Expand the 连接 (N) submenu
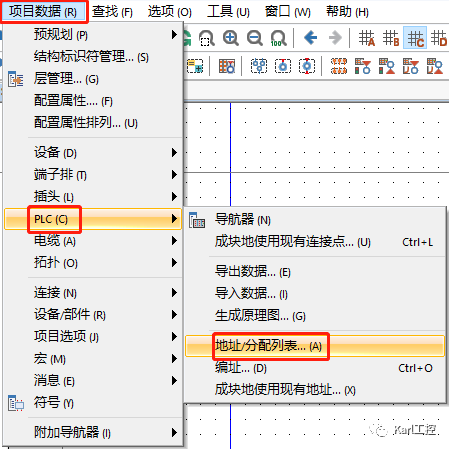Viewport: 449px width, 449px height. pyautogui.click(x=93, y=292)
